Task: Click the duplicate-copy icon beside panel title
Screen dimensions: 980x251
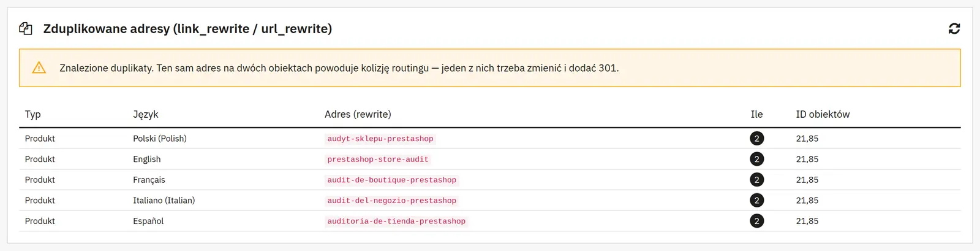Action: pos(26,28)
